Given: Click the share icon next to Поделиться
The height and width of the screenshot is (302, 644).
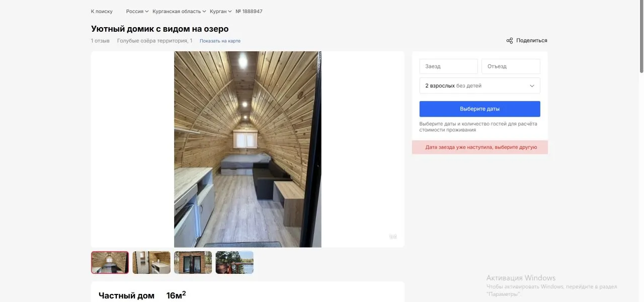Looking at the screenshot, I should pos(510,41).
